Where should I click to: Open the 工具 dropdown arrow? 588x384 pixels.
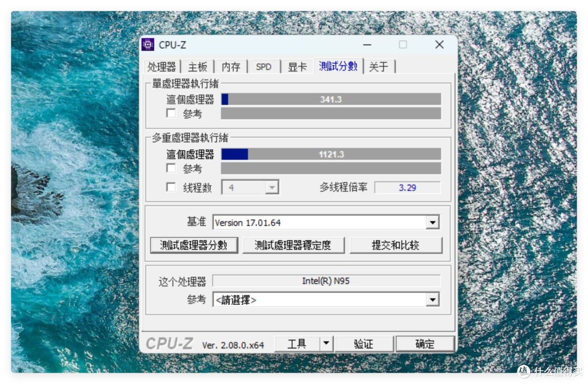[x=326, y=343]
